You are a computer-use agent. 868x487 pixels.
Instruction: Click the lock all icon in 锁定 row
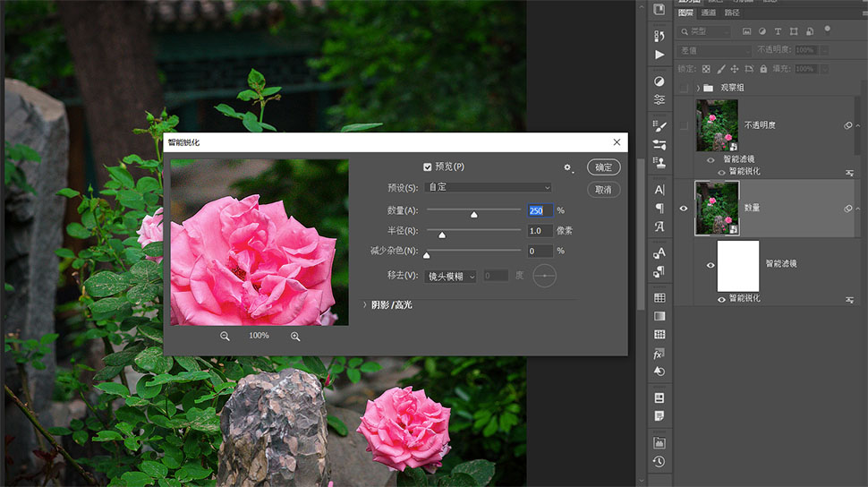click(x=763, y=69)
